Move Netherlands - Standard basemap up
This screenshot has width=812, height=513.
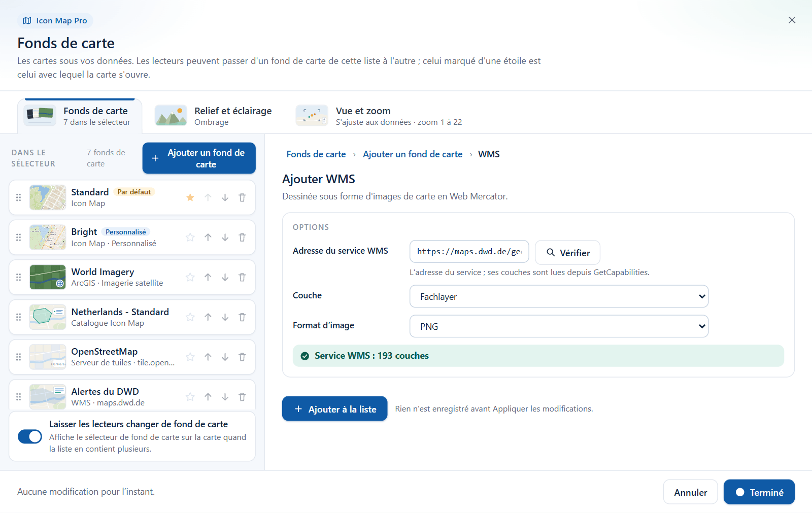pos(208,317)
